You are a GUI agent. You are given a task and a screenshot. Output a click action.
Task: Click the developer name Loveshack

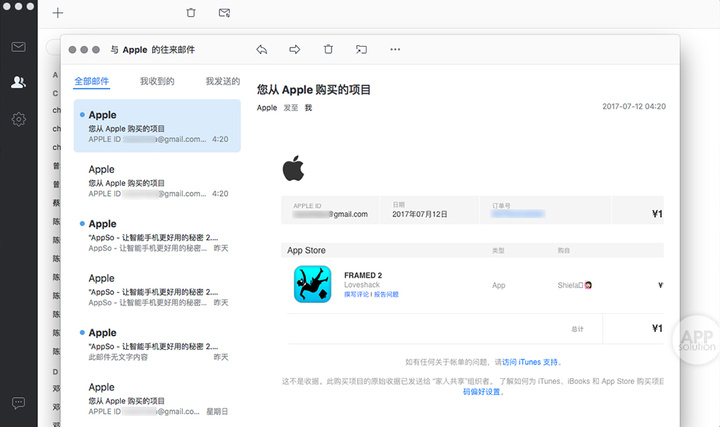362,285
